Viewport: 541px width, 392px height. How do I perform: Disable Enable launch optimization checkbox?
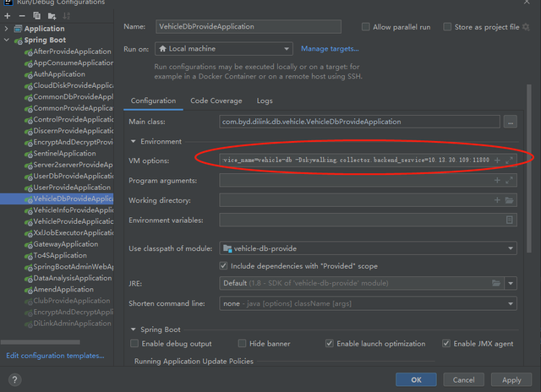(x=330, y=343)
